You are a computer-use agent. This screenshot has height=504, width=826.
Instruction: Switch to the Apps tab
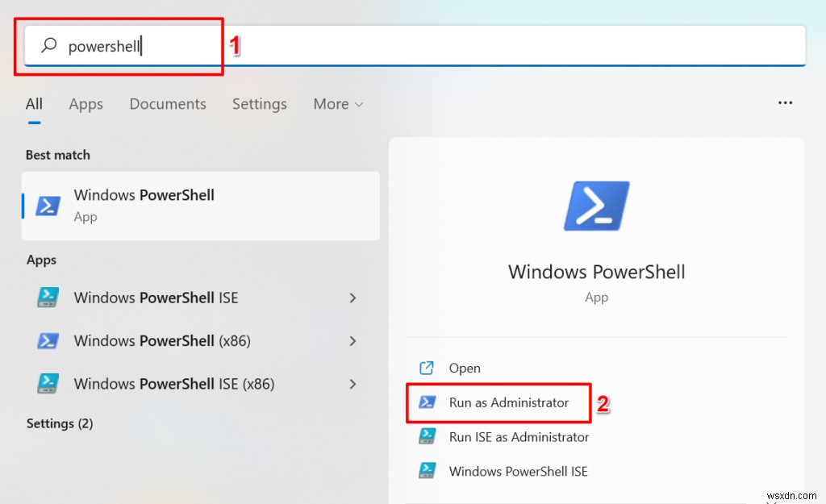(x=86, y=103)
